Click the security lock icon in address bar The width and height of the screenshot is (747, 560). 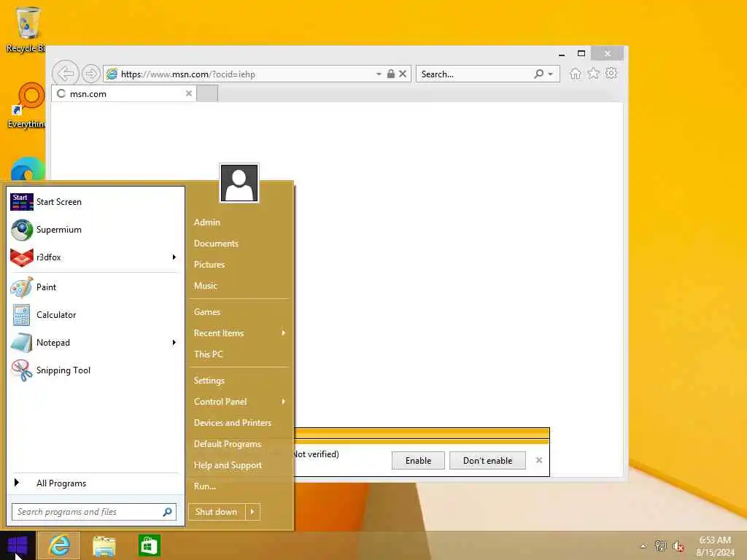click(391, 74)
